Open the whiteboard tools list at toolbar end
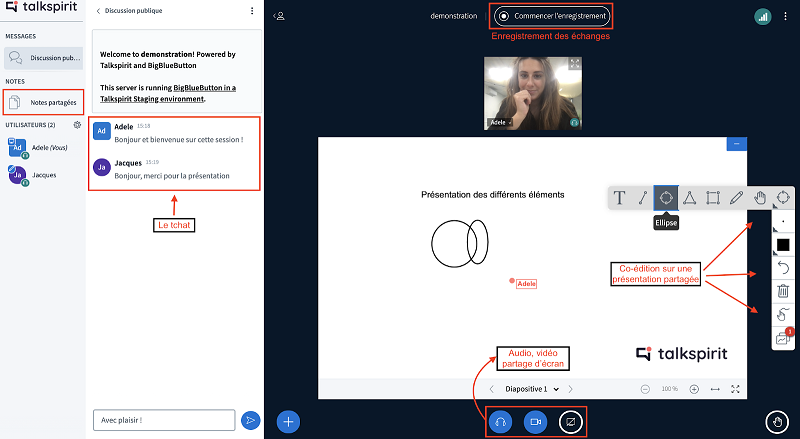Viewport: 800px width, 439px height. click(x=783, y=198)
